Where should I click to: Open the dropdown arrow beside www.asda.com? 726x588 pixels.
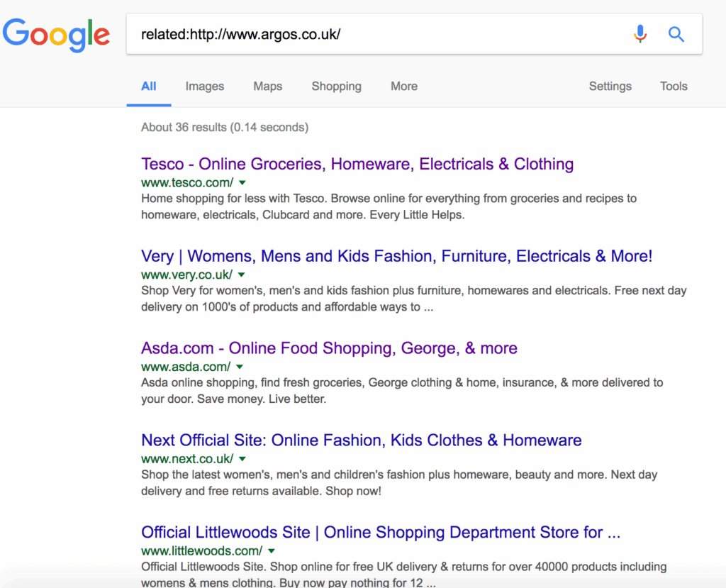click(240, 367)
